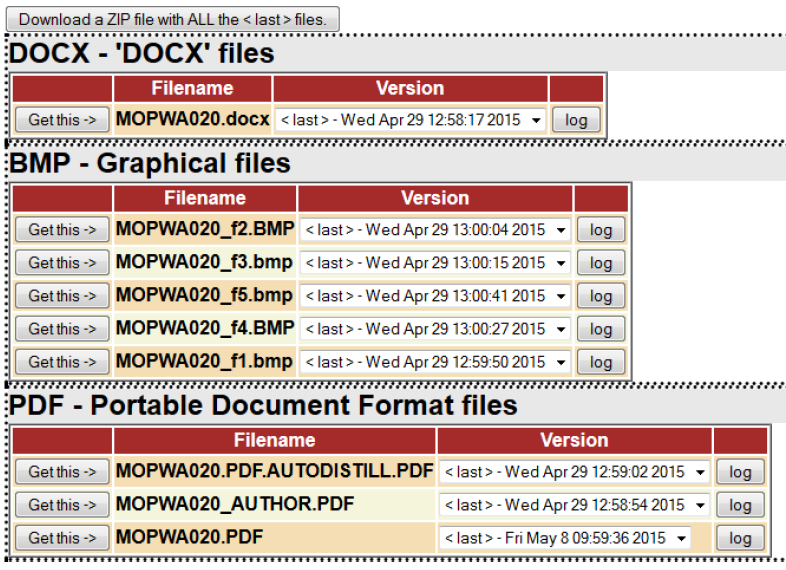
Task: Get the MOPWA020_f3.bmp file
Action: click(62, 263)
